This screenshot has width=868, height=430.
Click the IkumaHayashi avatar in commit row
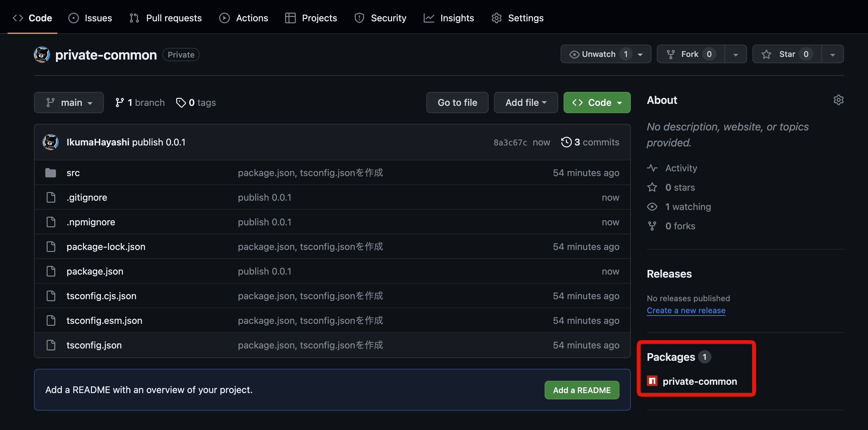tap(51, 142)
